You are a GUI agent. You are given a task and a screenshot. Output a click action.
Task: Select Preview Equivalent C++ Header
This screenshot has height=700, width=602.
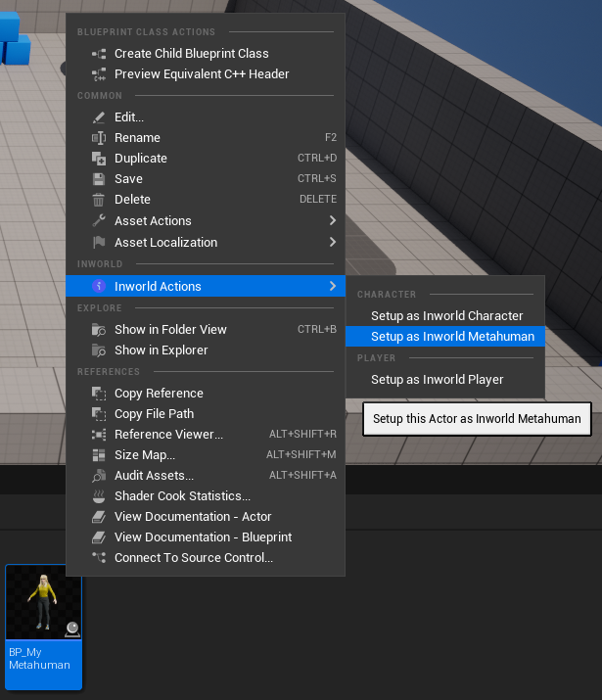(x=206, y=74)
